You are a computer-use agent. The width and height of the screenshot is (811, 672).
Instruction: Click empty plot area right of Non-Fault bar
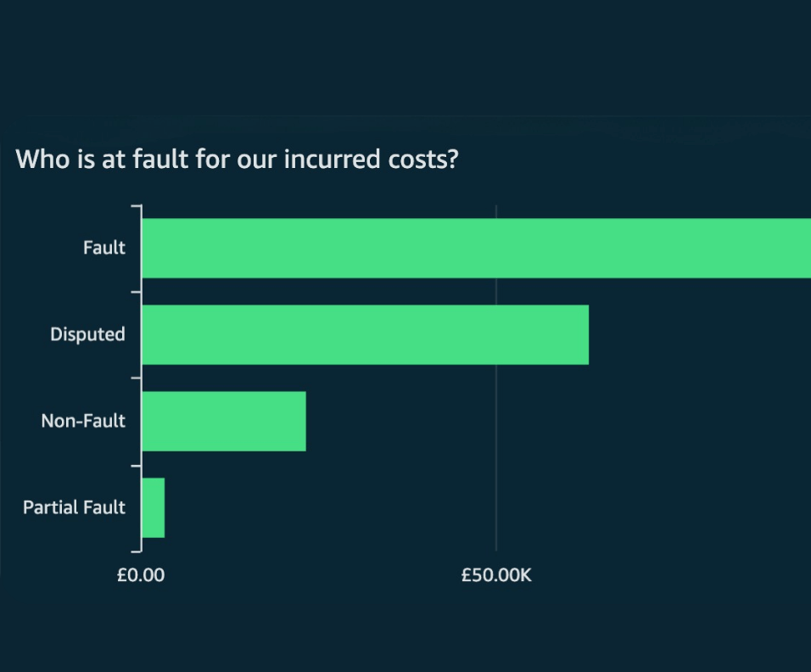point(399,421)
